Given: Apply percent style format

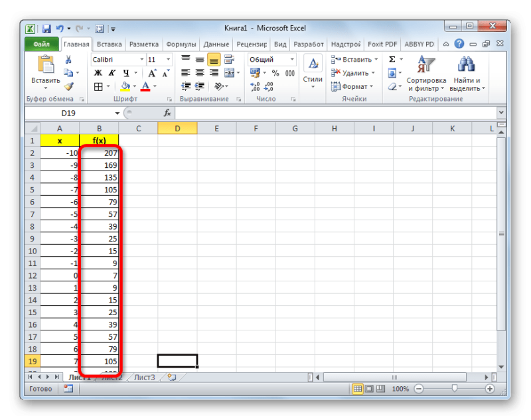Looking at the screenshot, I should pyautogui.click(x=275, y=73).
